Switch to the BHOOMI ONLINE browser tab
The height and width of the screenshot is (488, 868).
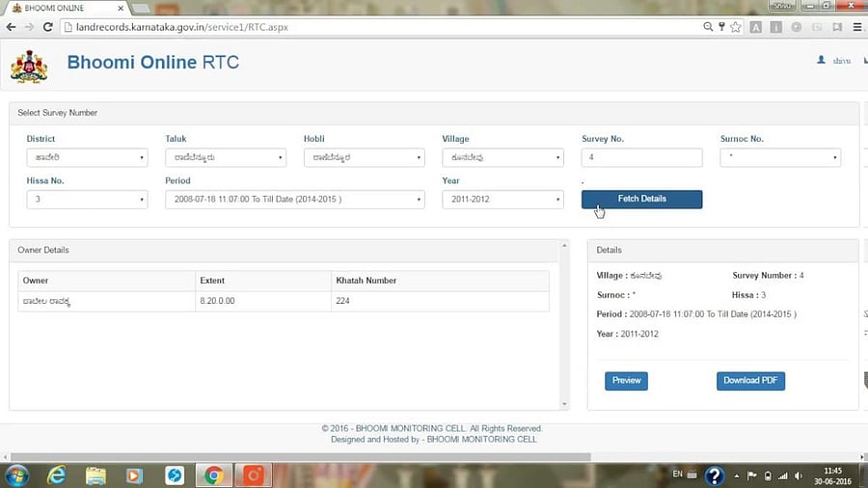point(56,8)
